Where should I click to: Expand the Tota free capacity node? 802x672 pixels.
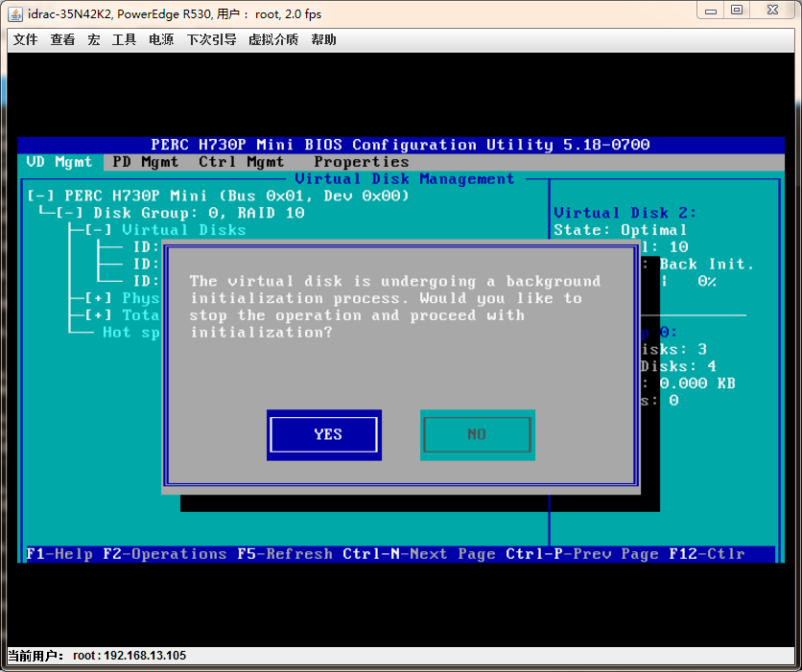(98, 314)
